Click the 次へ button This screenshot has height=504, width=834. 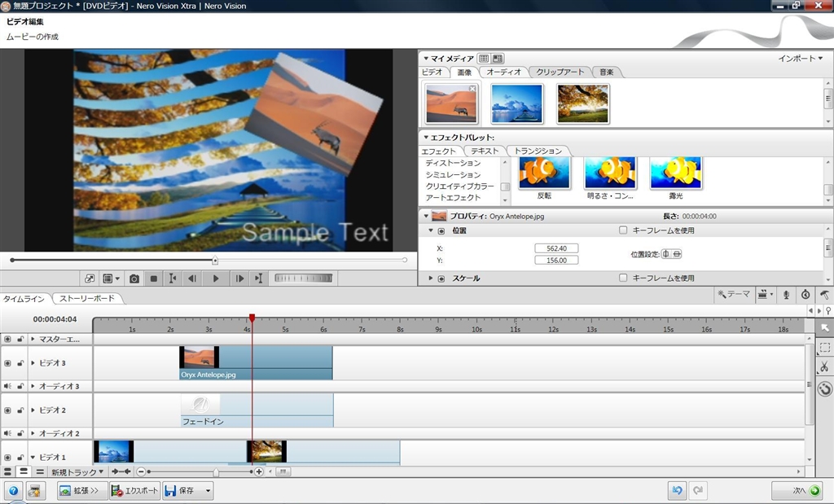point(797,491)
